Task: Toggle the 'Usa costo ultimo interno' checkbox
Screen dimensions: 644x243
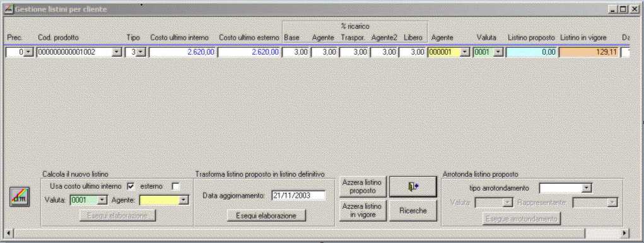Action: (x=131, y=186)
